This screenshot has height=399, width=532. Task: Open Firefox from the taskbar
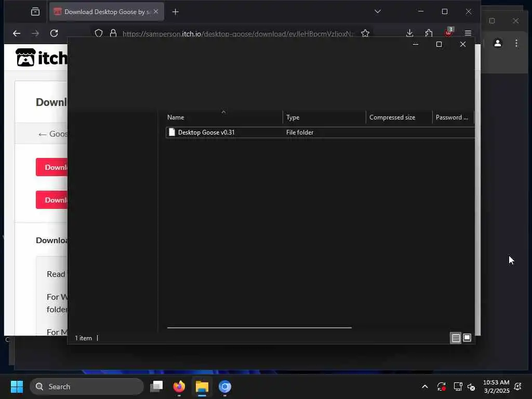[179, 386]
